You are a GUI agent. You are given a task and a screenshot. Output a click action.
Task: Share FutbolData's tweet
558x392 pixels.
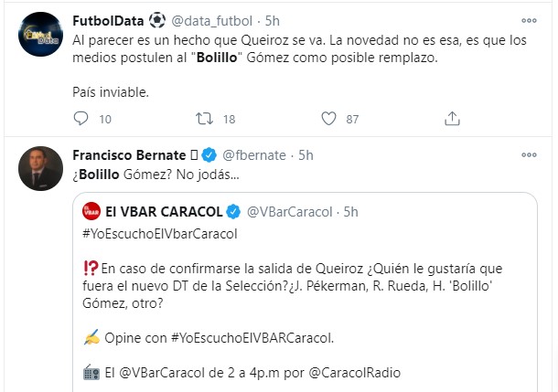pos(452,119)
